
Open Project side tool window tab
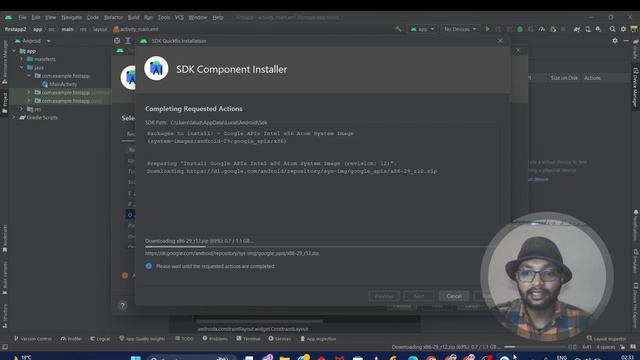(x=5, y=103)
